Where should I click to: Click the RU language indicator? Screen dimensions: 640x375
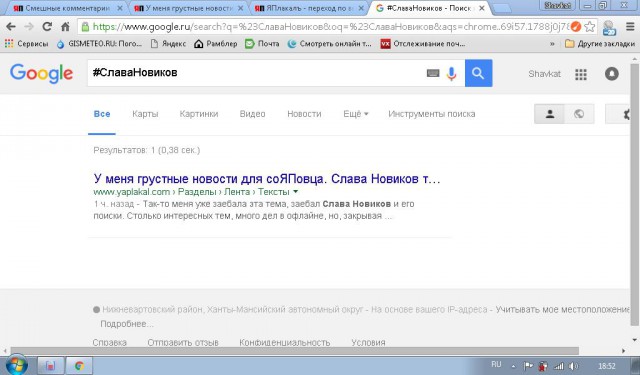(496, 364)
